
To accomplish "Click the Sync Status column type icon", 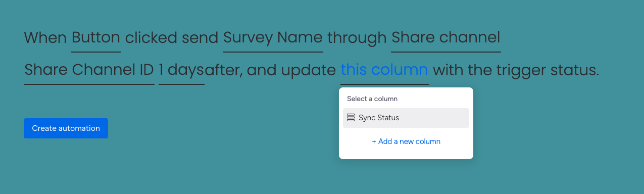I will coord(351,118).
